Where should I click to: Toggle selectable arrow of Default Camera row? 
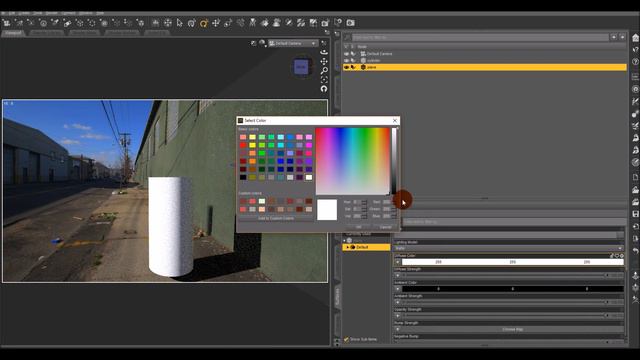pos(353,53)
